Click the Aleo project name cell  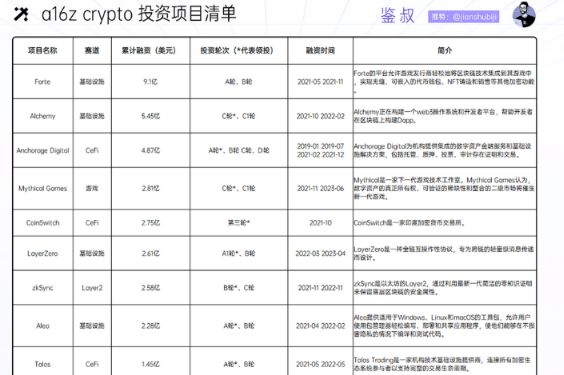coord(42,326)
